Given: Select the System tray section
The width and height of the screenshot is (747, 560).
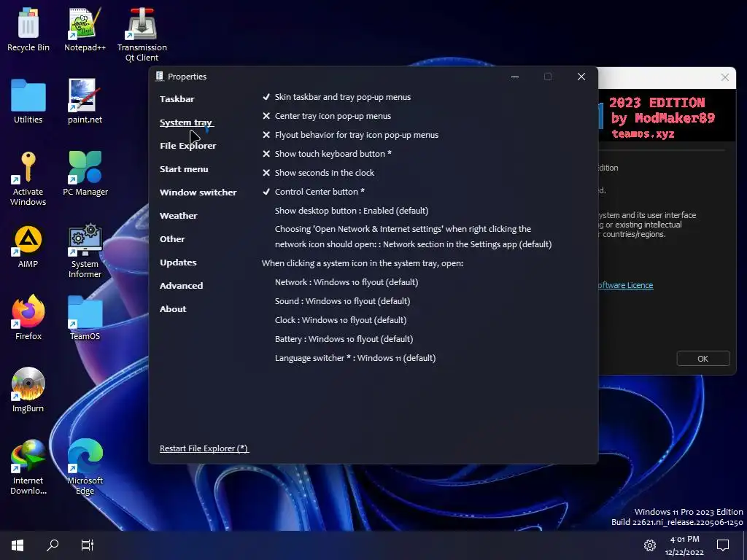Looking at the screenshot, I should [186, 122].
